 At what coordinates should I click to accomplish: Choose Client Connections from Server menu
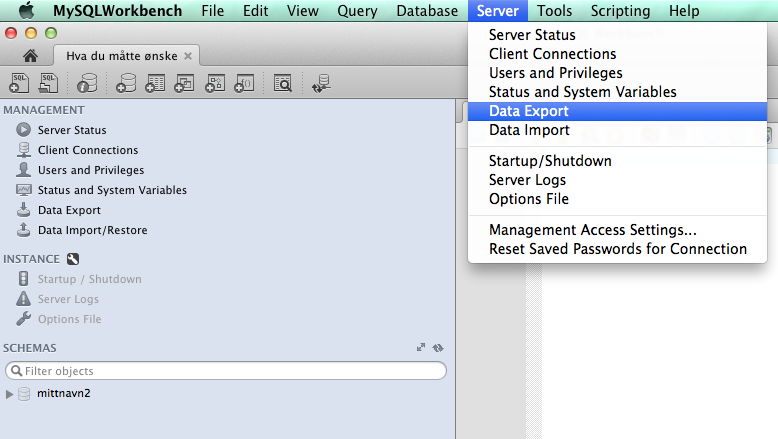tap(617, 54)
